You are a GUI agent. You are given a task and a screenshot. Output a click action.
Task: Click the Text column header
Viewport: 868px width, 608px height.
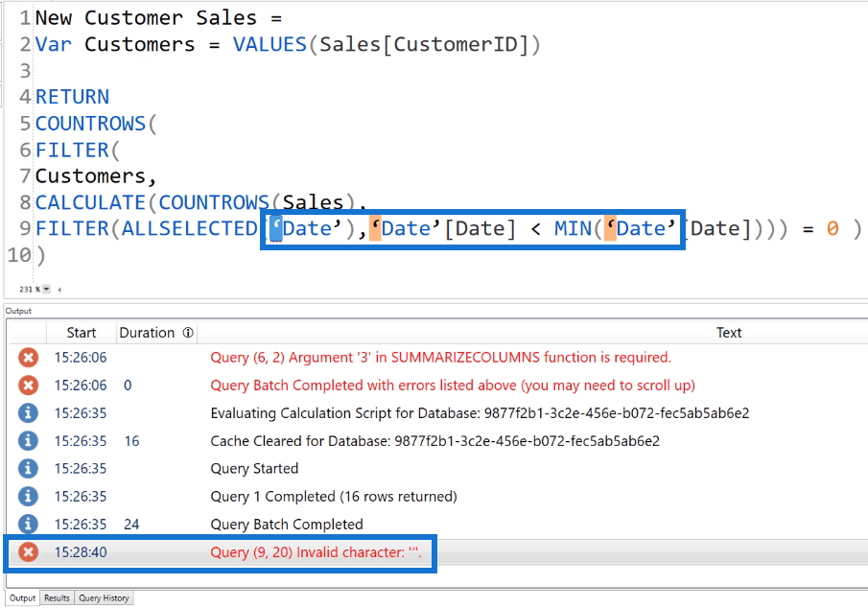tap(729, 333)
